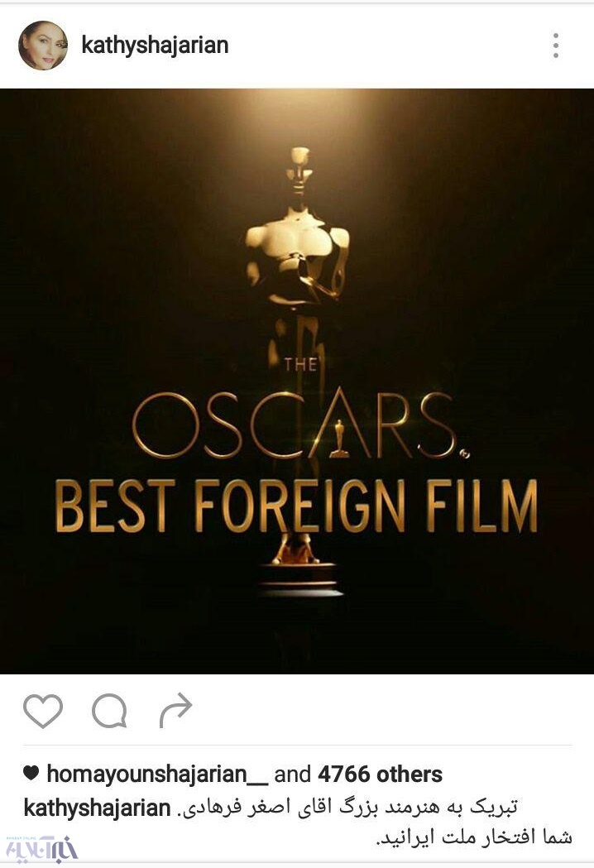Click the small filled heart beside likes
The width and height of the screenshot is (594, 868).
pyautogui.click(x=31, y=774)
